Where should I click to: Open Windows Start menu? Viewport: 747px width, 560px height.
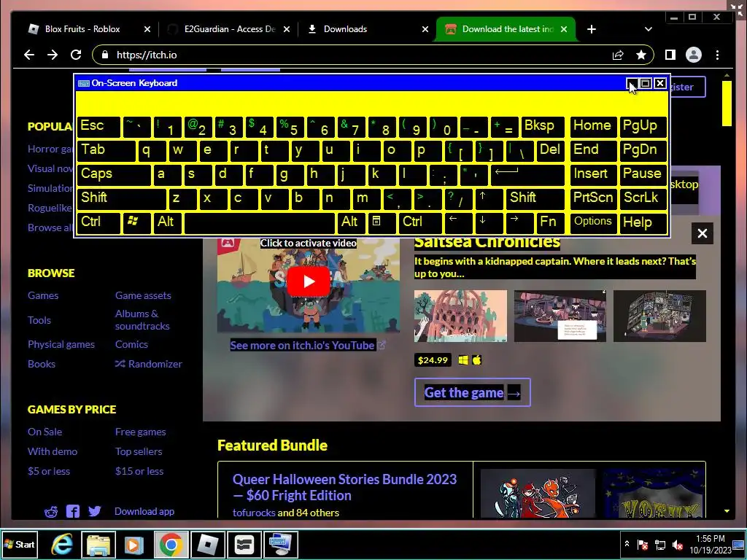(x=20, y=544)
